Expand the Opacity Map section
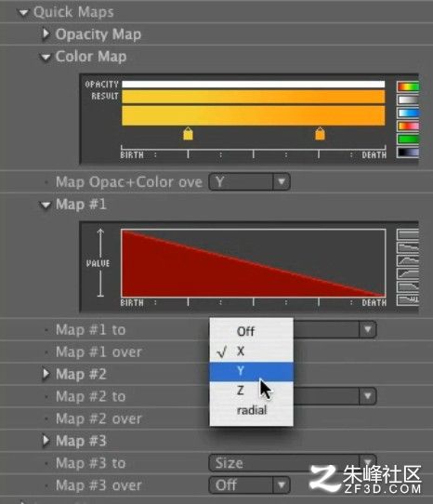The image size is (433, 504). [46, 33]
